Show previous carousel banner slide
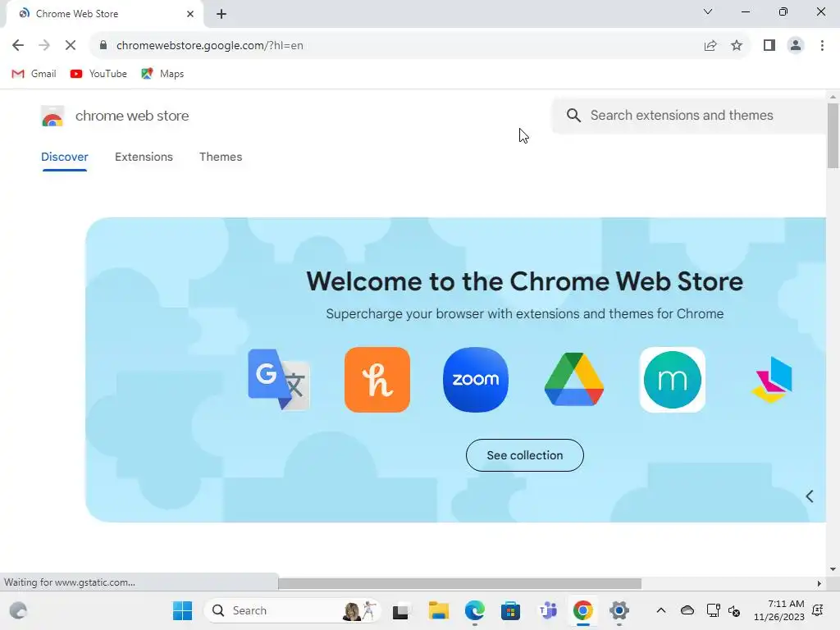This screenshot has height=630, width=840. point(810,496)
